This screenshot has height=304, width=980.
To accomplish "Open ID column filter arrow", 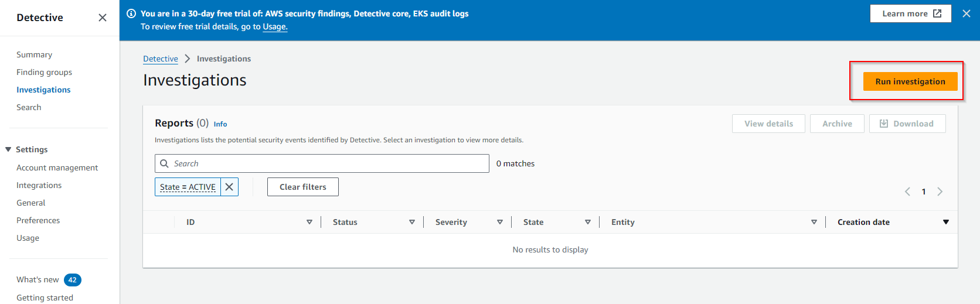I will 309,222.
